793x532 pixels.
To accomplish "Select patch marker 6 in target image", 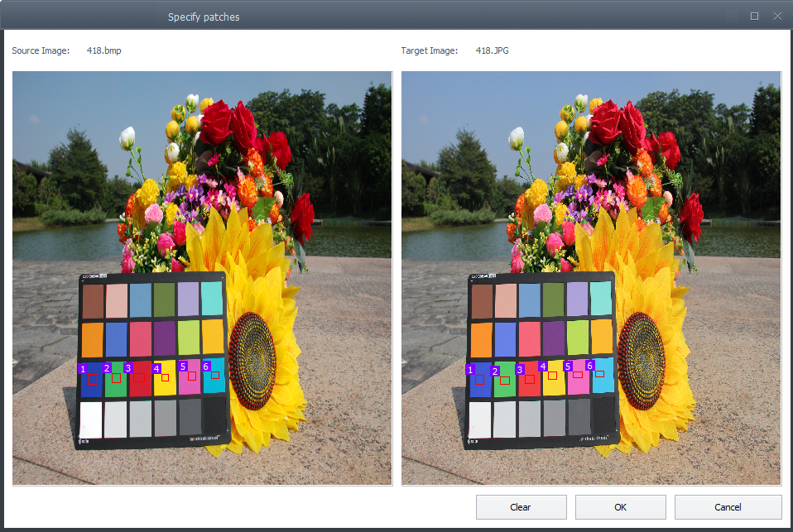I will pos(599,373).
